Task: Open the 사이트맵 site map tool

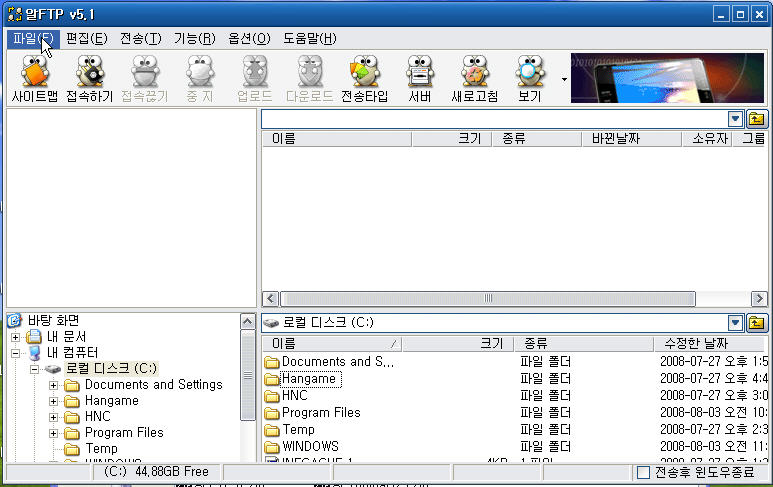Action: pos(35,79)
